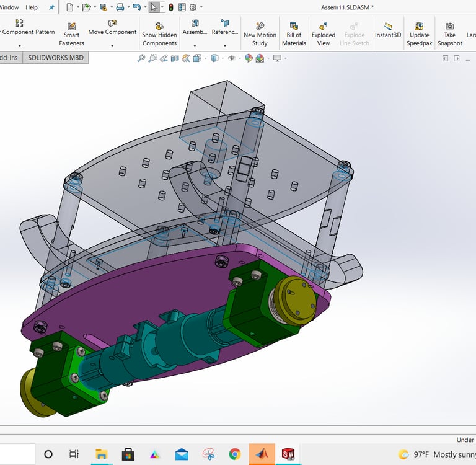This screenshot has height=465, width=476.
Task: Open the Options gear icon
Action: point(193,7)
